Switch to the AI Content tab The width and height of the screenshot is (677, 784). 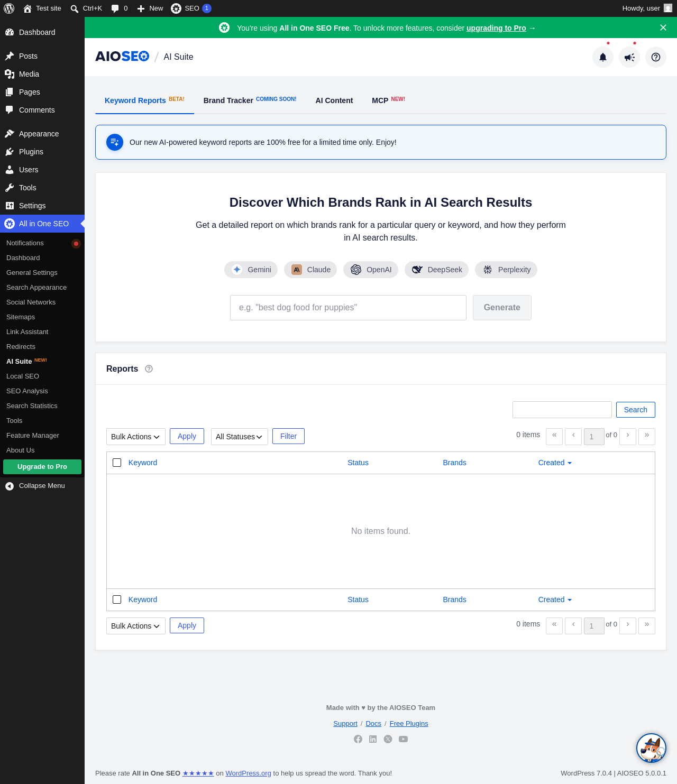coord(334,100)
